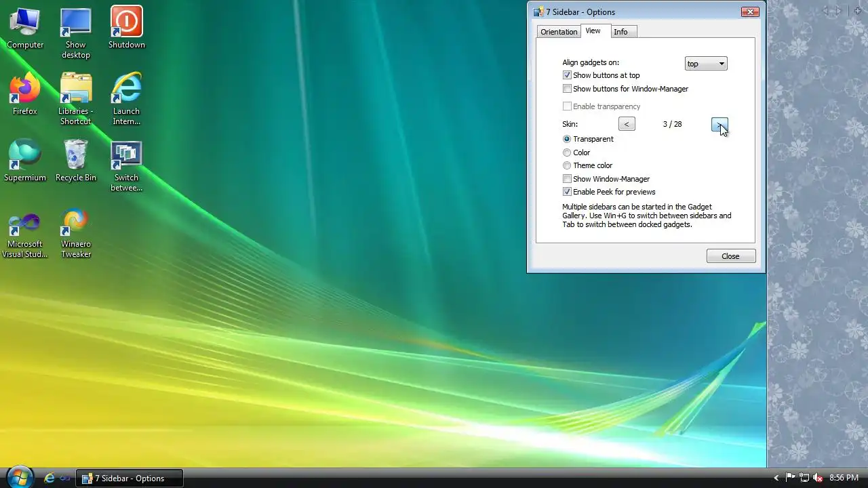Open the Align gadgets on dropdown

[706, 64]
